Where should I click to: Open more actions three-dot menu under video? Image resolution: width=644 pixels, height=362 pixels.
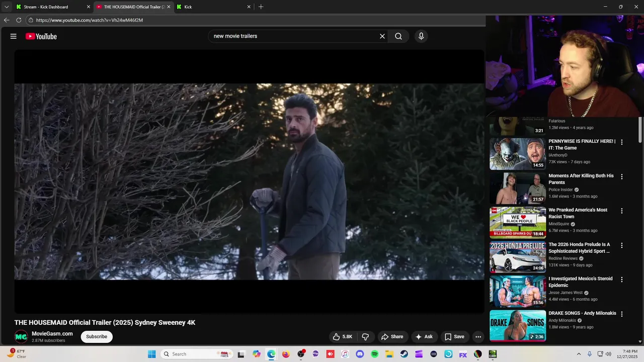click(478, 337)
